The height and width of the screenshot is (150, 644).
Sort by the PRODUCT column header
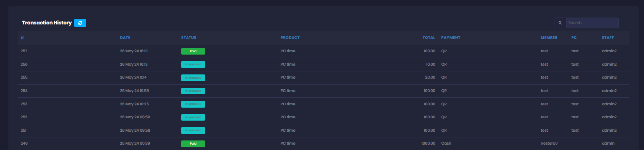[290, 38]
